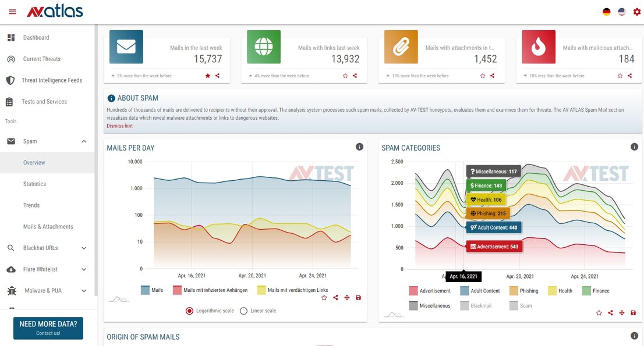This screenshot has width=644, height=346.
Task: Star the Mails with links card
Action: pyautogui.click(x=345, y=76)
